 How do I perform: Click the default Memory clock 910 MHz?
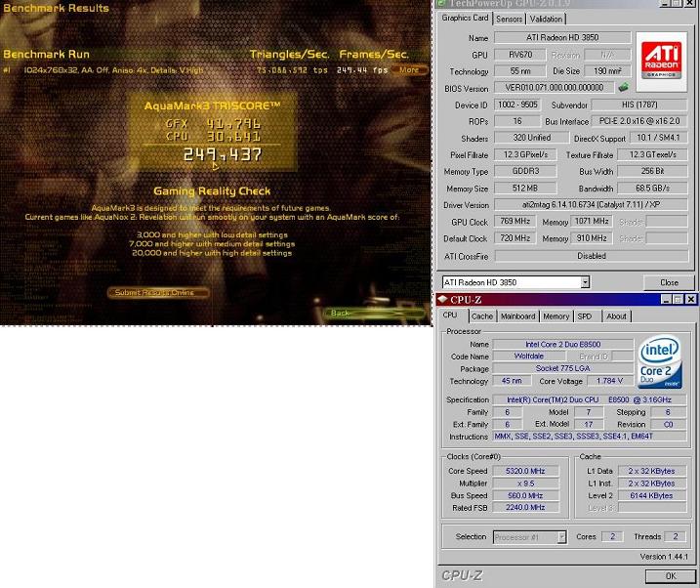pos(592,238)
